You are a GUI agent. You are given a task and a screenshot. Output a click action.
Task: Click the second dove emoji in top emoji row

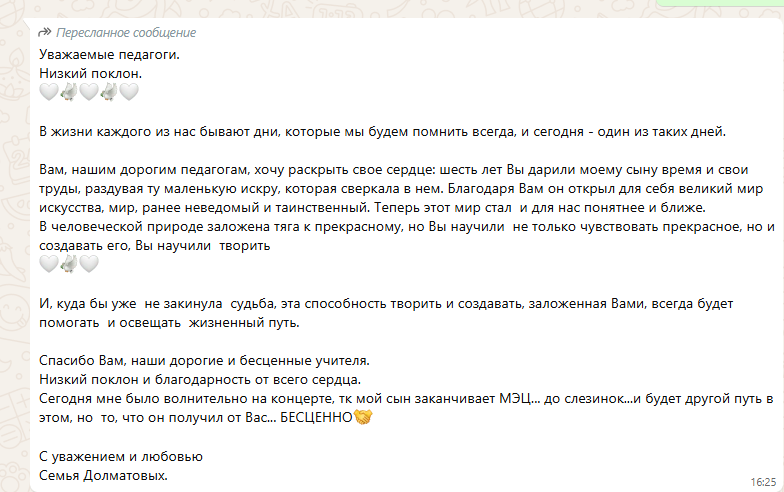(109, 92)
